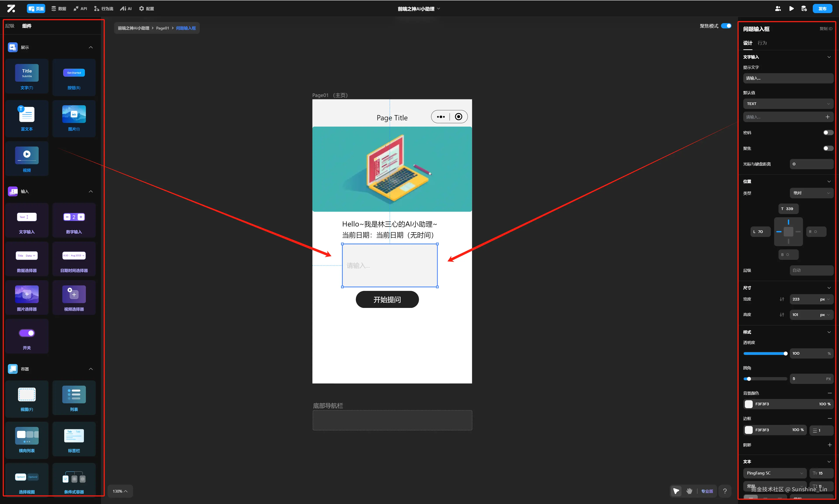Screen dimensions: 839x504
Task: Open the question mark help icon
Action: tap(725, 491)
